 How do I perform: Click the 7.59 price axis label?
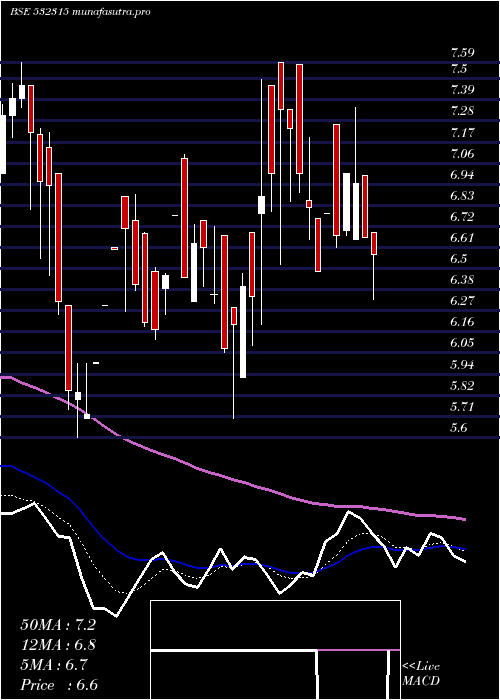point(462,53)
